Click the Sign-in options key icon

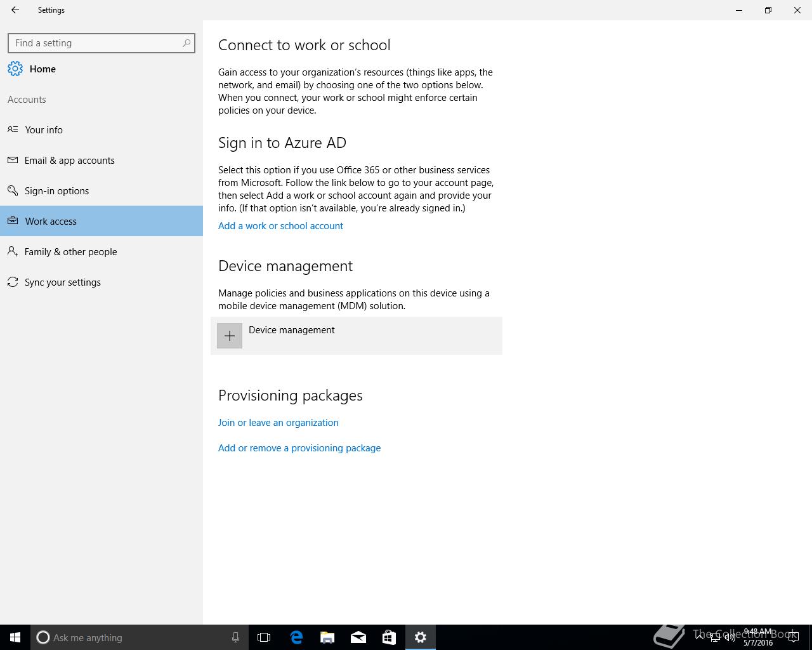point(13,190)
